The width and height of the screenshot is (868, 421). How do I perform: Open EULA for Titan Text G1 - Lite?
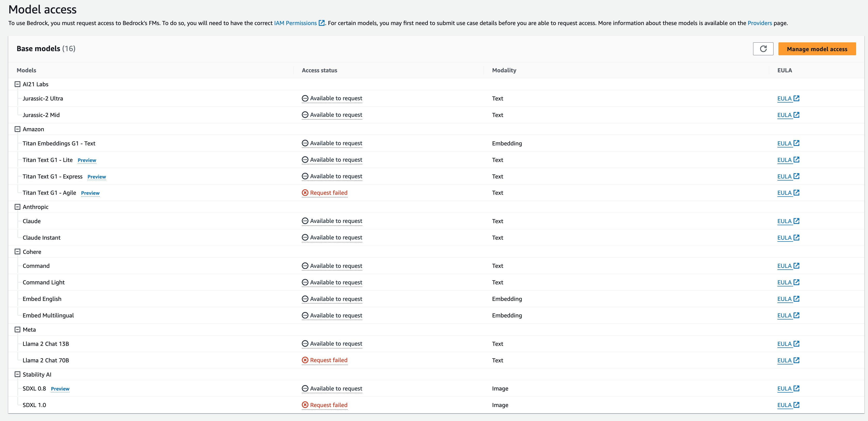coord(788,160)
